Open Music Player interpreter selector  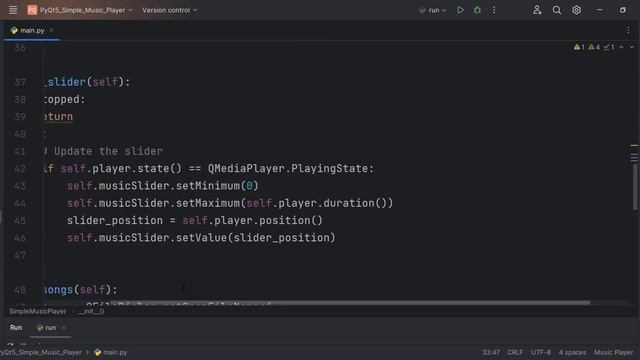click(x=613, y=352)
